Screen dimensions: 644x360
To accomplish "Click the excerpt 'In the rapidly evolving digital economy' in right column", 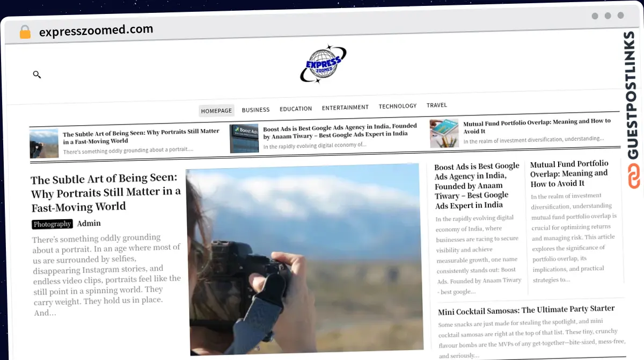I will tap(478, 255).
